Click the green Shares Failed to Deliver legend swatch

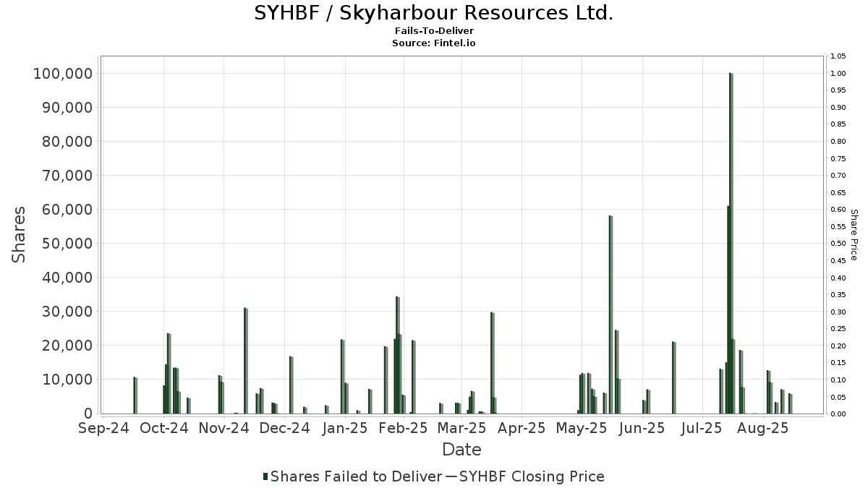point(265,476)
